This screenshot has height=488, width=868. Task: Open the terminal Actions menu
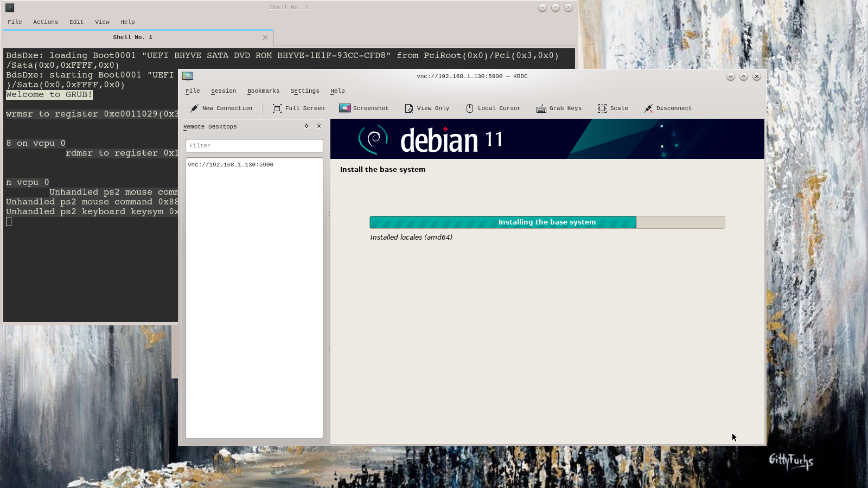tap(46, 22)
